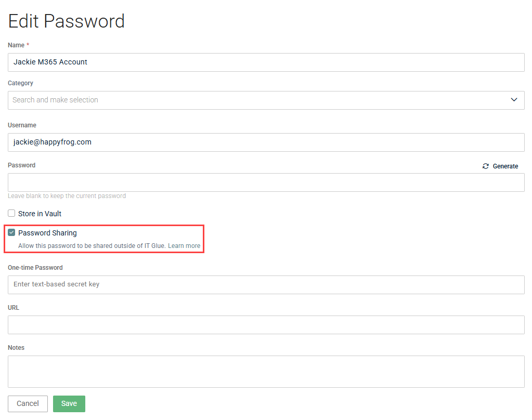
Task: Click the empty URL input field
Action: (x=266, y=325)
